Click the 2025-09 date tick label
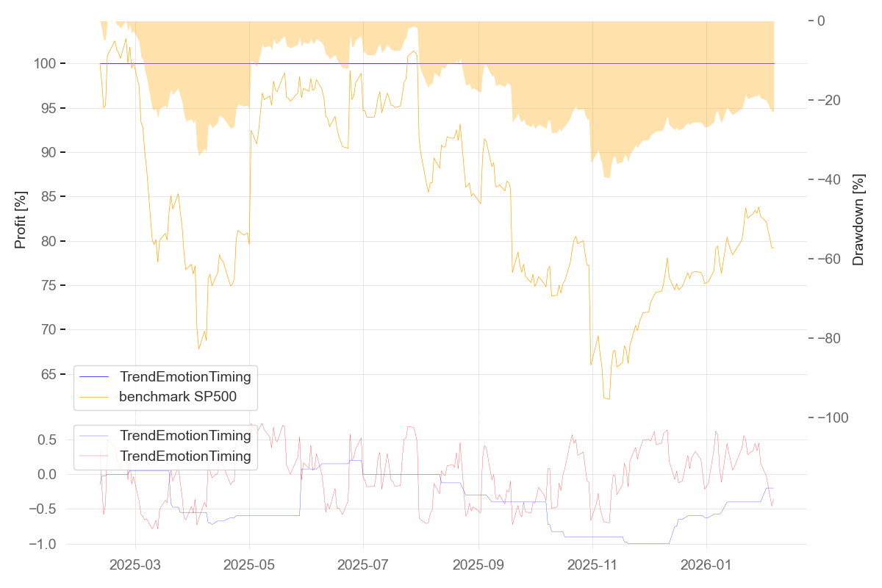The height and width of the screenshot is (588, 882). [x=478, y=564]
